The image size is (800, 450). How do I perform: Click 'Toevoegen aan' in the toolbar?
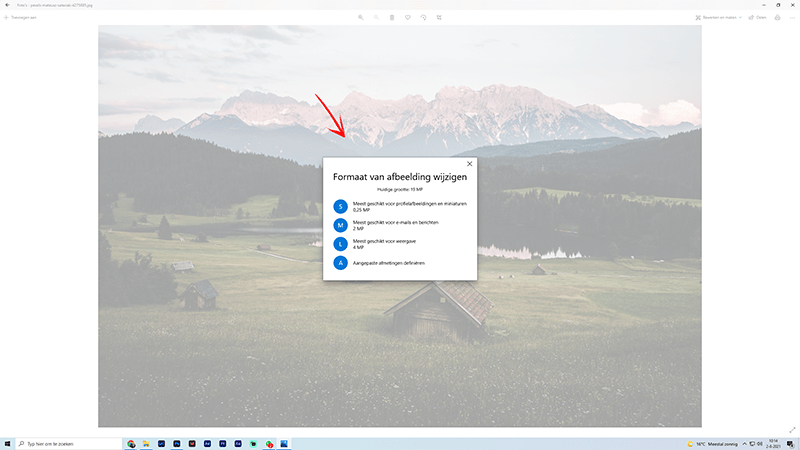click(20, 17)
